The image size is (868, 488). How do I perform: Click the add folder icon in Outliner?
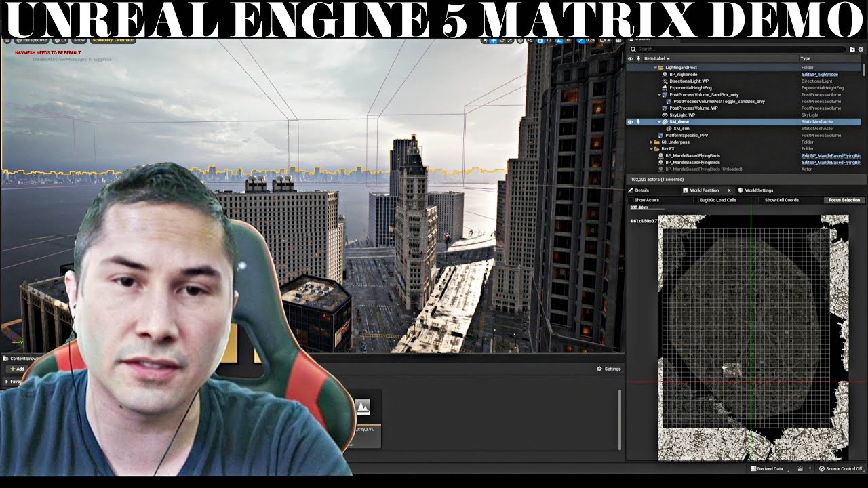pyautogui.click(x=852, y=49)
